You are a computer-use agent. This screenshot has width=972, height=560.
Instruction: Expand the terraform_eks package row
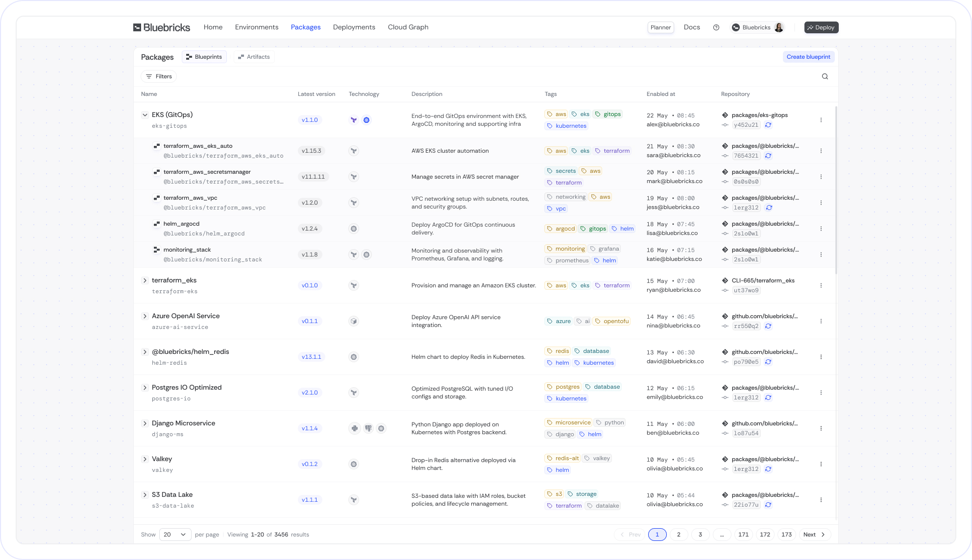145,280
